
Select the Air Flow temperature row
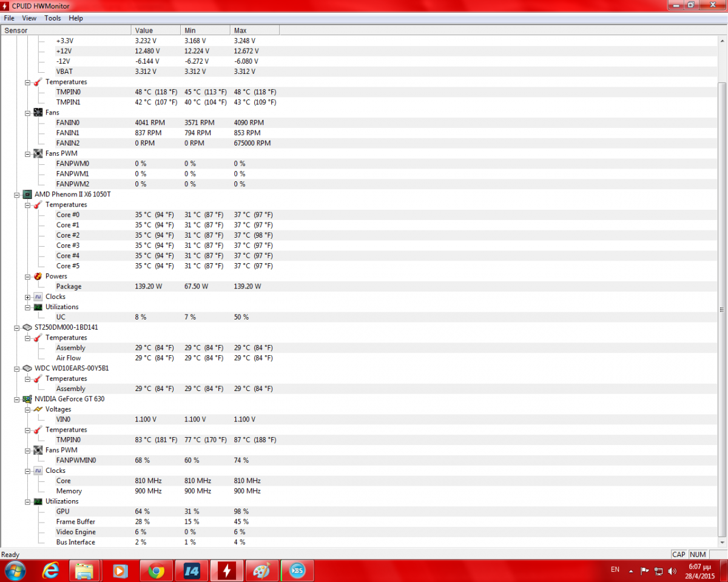point(359,358)
